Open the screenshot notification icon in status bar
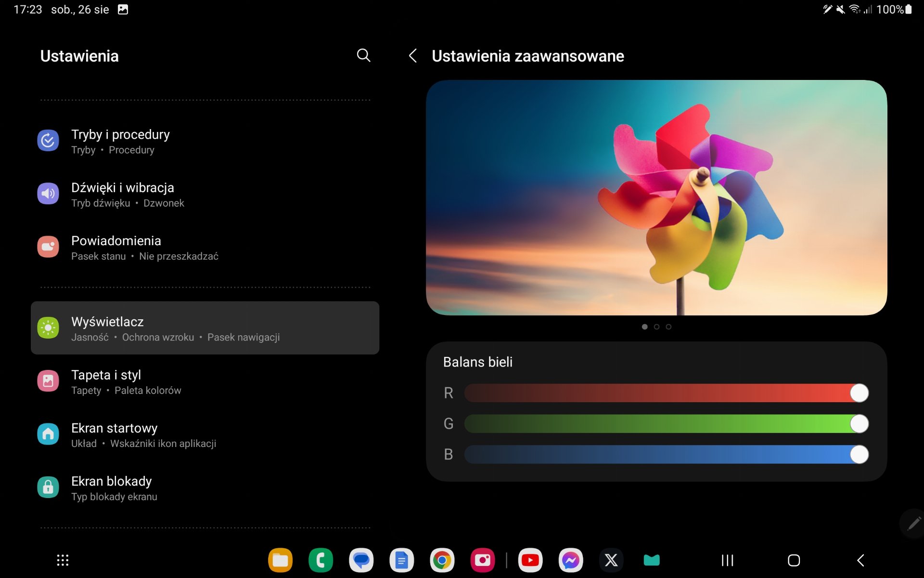This screenshot has height=578, width=924. (123, 10)
